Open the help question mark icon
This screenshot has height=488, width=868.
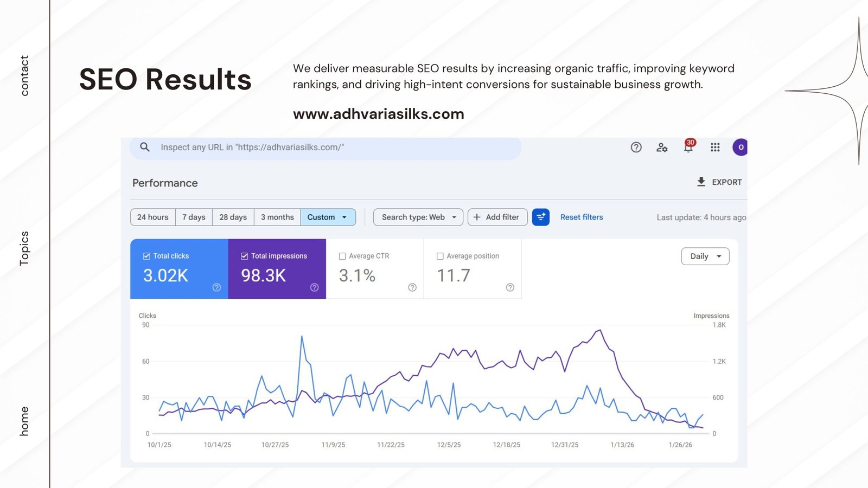click(x=636, y=147)
